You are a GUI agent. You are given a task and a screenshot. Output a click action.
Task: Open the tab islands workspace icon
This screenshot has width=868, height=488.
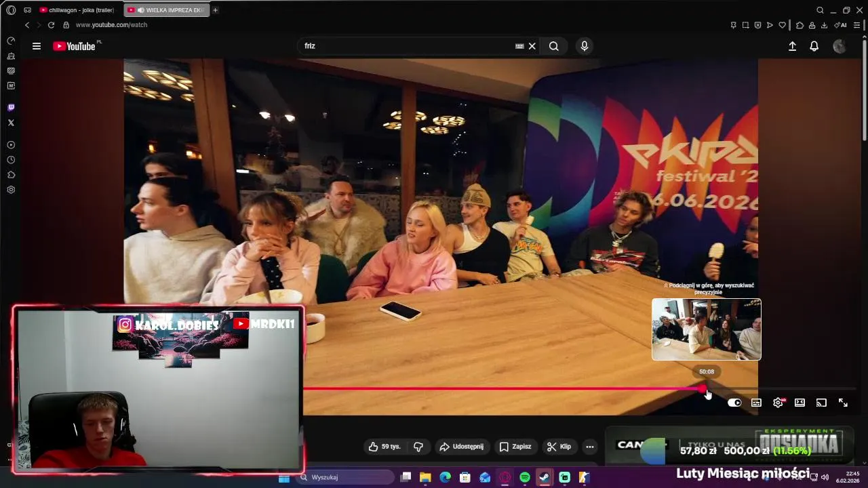(x=27, y=10)
